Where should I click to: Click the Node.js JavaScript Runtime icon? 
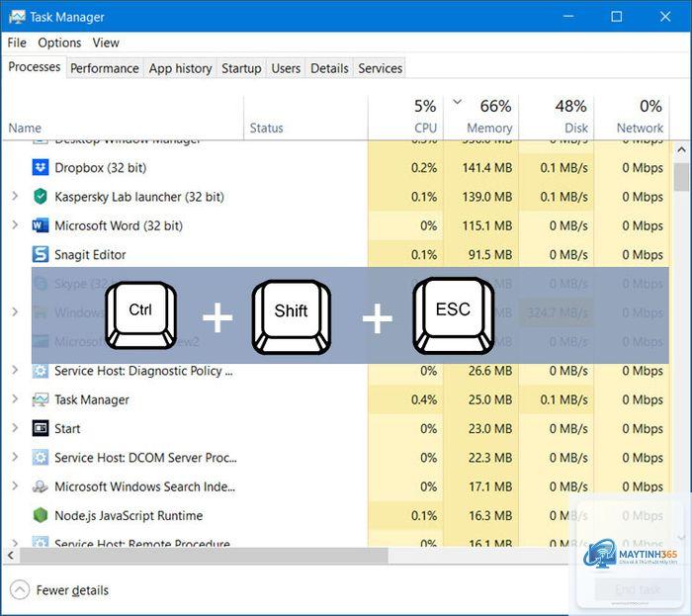coord(41,515)
